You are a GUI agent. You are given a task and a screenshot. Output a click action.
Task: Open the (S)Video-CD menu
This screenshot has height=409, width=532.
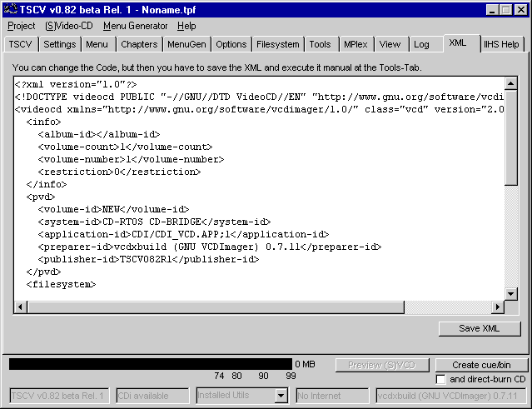coord(69,26)
